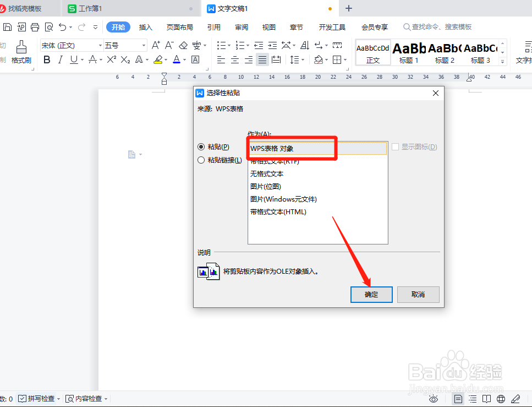Image resolution: width=532 pixels, height=407 pixels.
Task: Open font name dropdown
Action: [x=101, y=45]
